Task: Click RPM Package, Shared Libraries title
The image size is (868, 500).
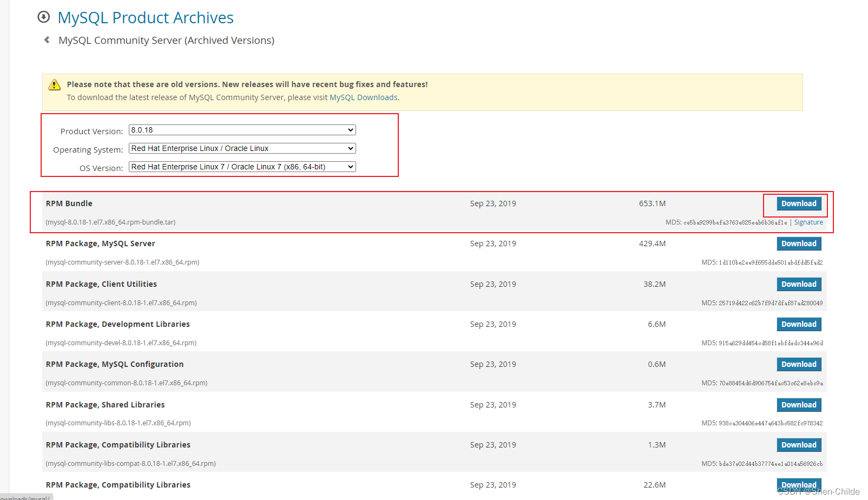Action: coord(106,405)
